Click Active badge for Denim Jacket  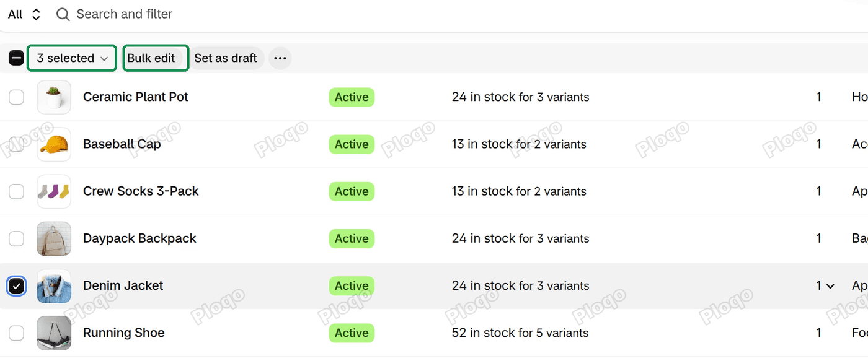click(x=352, y=286)
